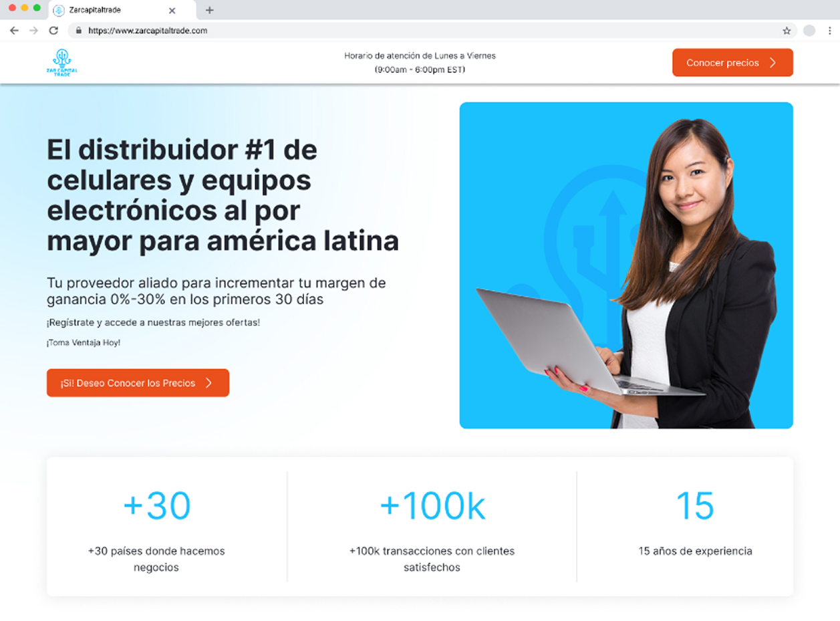Image resolution: width=840 pixels, height=621 pixels.
Task: Click the browser back arrow
Action: pos(14,31)
